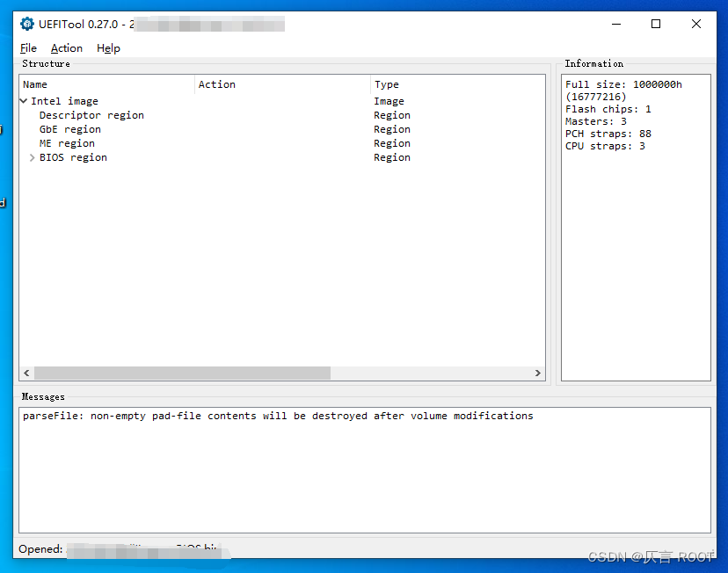
Task: Click the Region type cell of BIOS region
Action: (392, 157)
